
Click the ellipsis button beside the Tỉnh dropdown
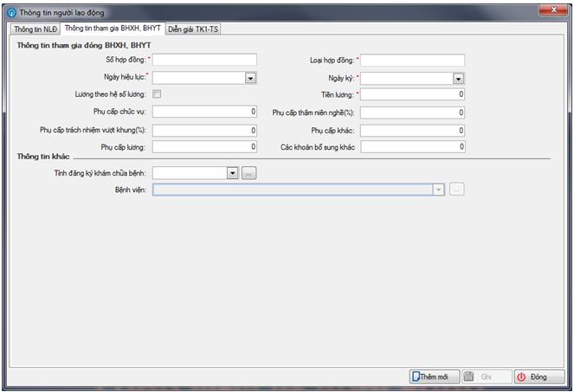(249, 173)
